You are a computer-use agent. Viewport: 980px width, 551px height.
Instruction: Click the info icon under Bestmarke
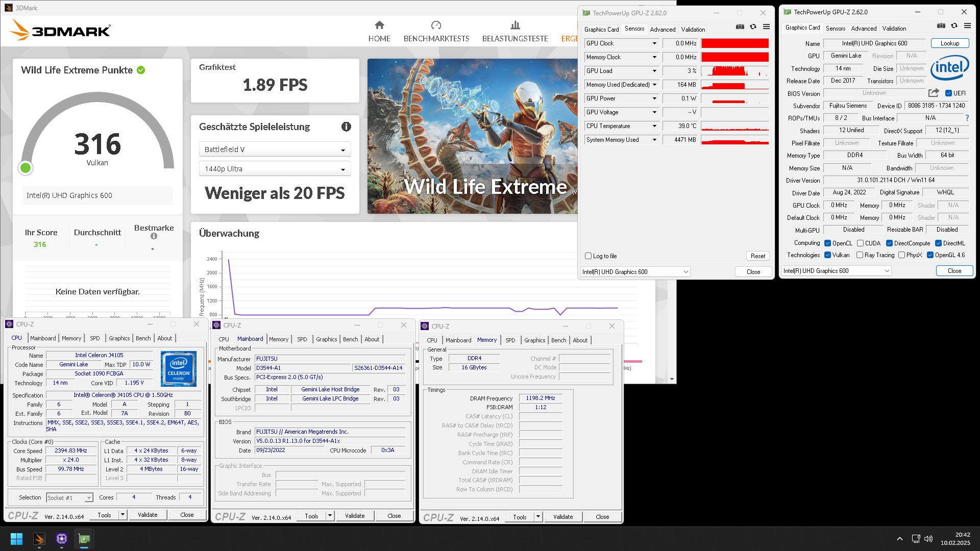(x=154, y=236)
